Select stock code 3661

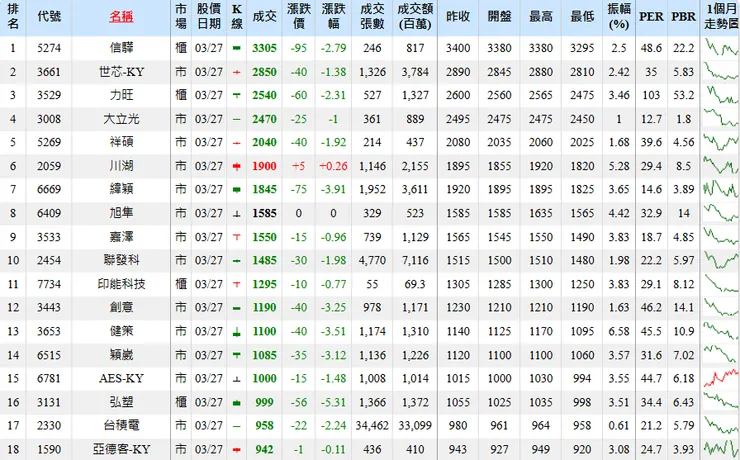pyautogui.click(x=49, y=72)
